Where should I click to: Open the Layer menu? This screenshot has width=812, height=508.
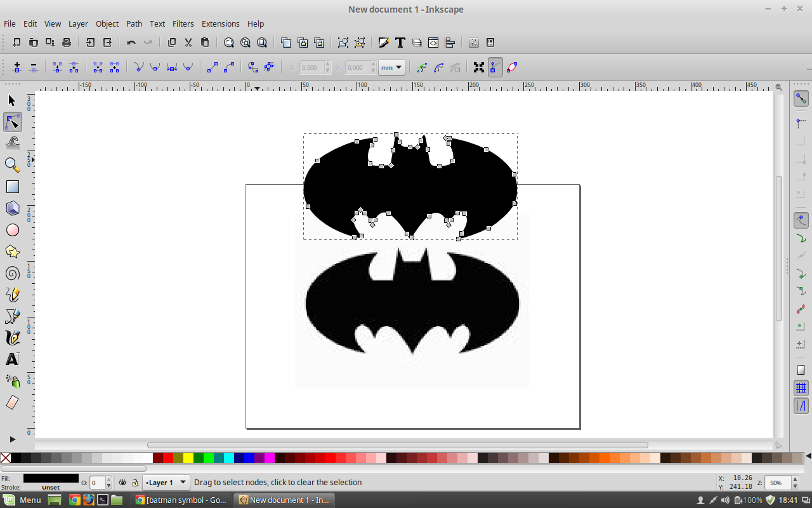(78, 23)
